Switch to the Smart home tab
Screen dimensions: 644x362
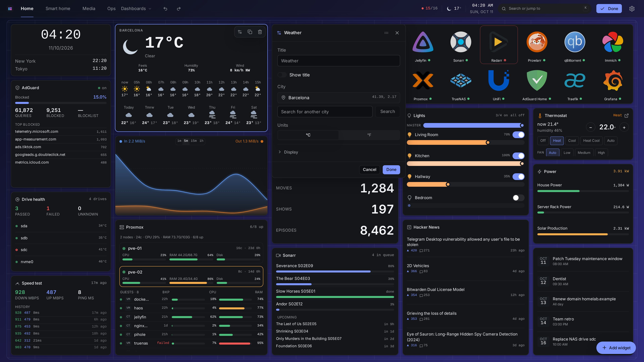click(x=58, y=9)
